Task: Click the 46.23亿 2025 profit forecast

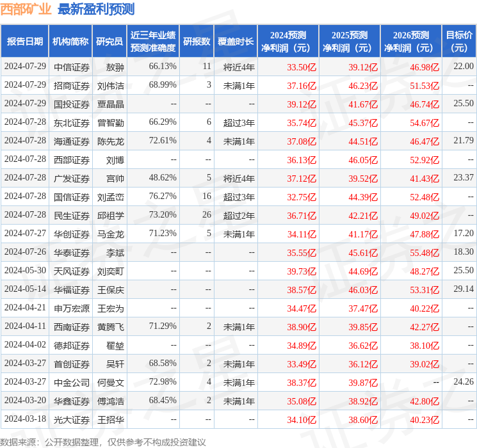Action: (x=363, y=86)
